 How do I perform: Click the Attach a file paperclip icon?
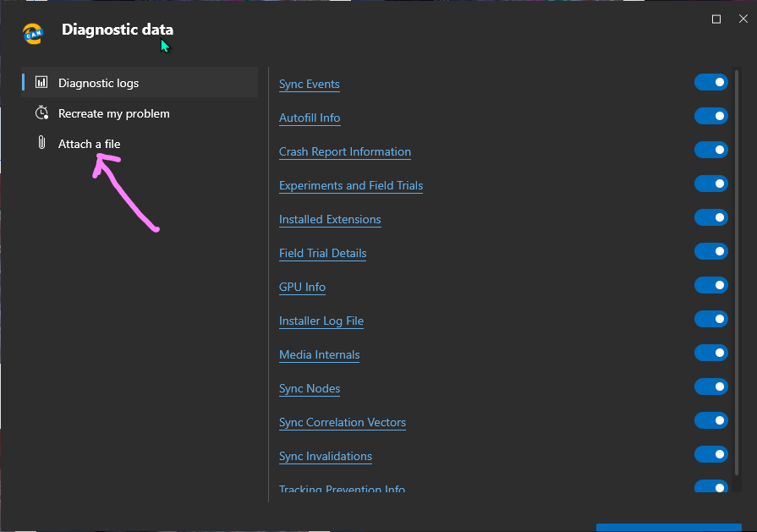pyautogui.click(x=41, y=144)
